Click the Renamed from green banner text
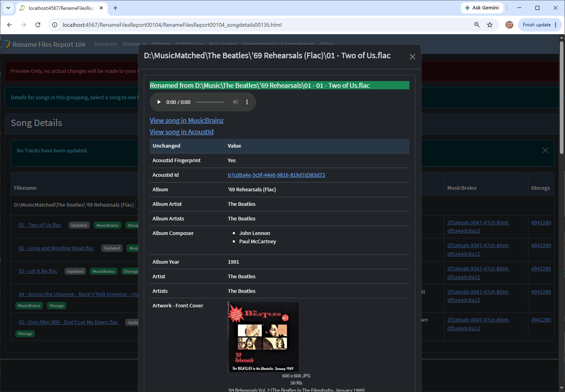The height and width of the screenshot is (392, 565). 260,85
